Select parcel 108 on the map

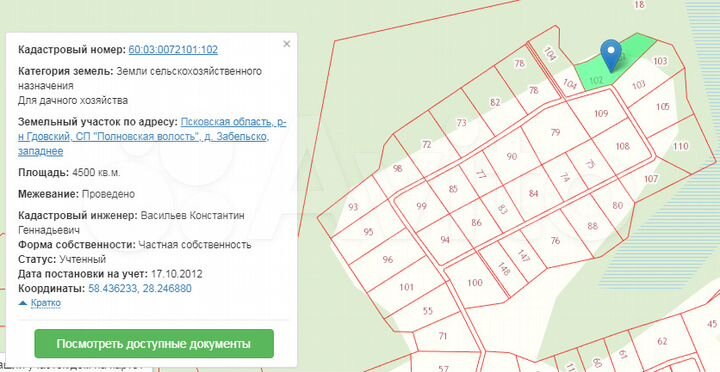pos(623,146)
